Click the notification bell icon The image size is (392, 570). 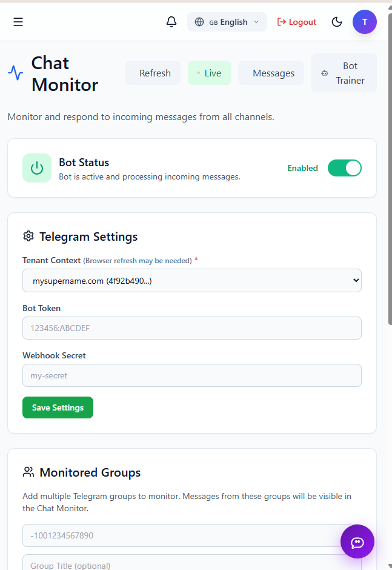(171, 22)
